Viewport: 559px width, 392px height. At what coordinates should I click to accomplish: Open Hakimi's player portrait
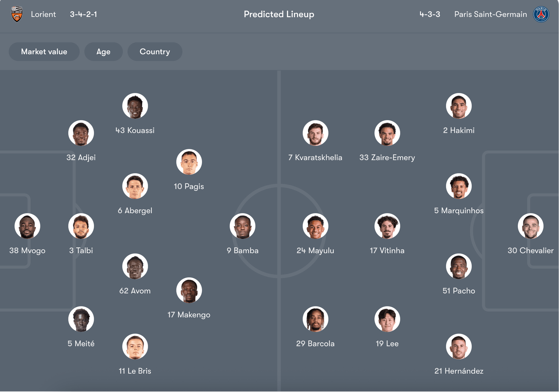tap(459, 106)
